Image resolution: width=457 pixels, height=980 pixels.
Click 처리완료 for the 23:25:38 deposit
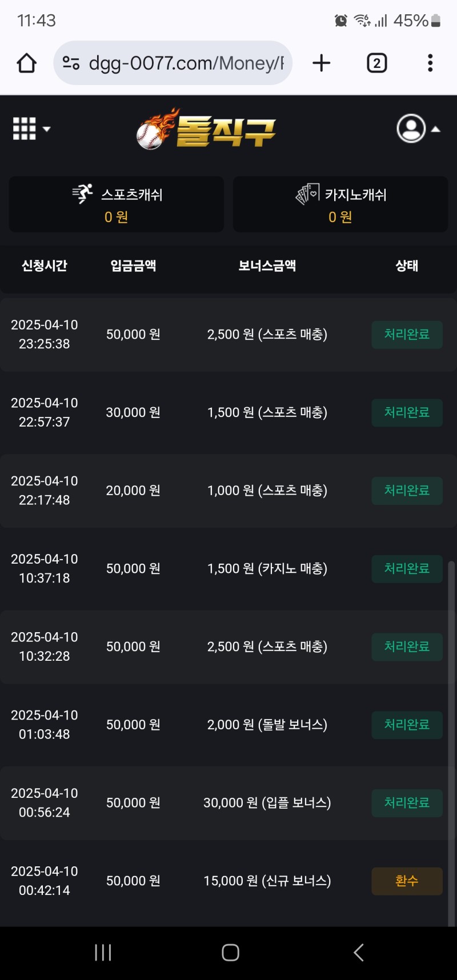(407, 334)
